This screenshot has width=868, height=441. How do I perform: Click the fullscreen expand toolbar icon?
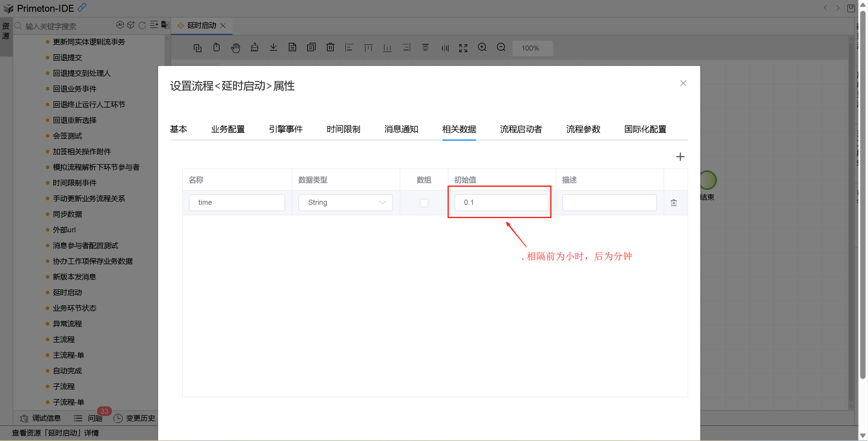coord(463,48)
